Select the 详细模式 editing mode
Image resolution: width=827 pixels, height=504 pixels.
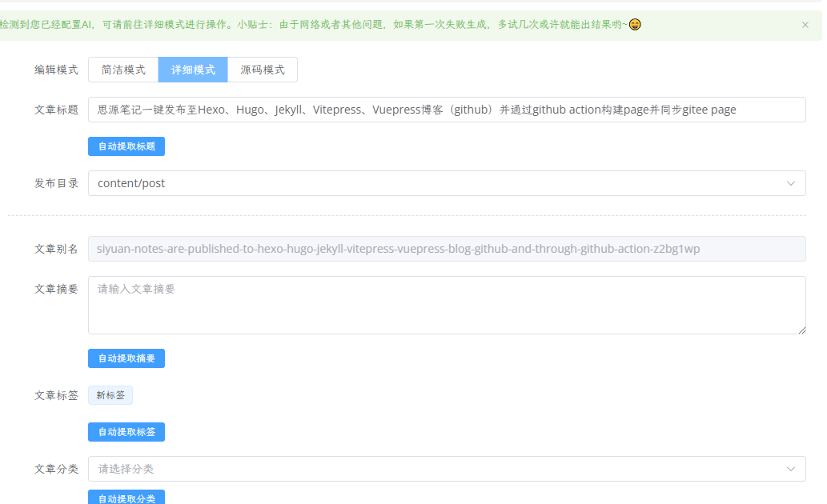click(192, 70)
